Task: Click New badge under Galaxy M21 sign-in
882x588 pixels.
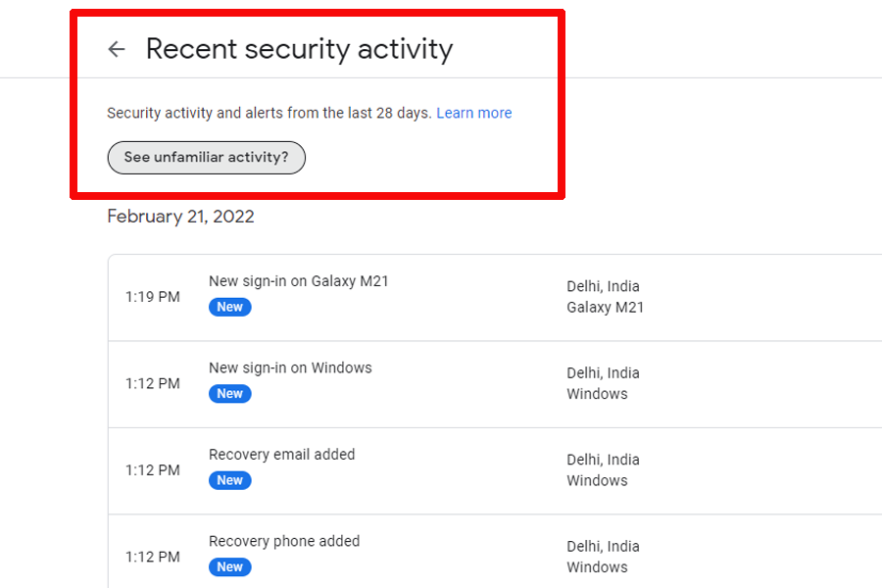Action: 230,307
